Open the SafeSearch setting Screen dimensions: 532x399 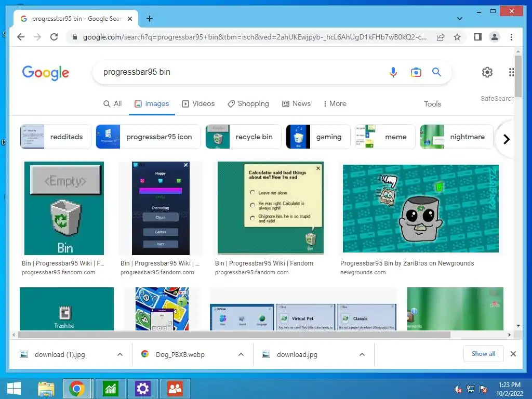(x=497, y=98)
